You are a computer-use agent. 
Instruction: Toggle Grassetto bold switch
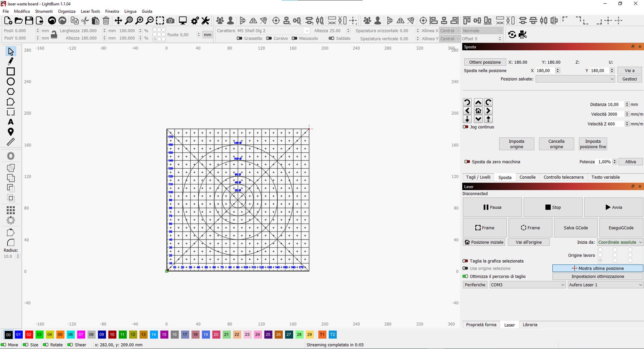pyautogui.click(x=239, y=39)
